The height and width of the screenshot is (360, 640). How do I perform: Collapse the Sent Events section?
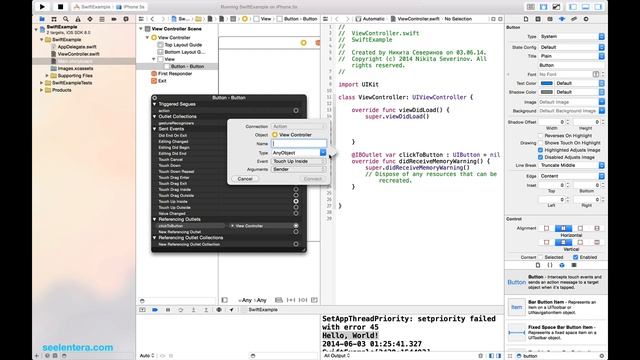[x=155, y=129]
